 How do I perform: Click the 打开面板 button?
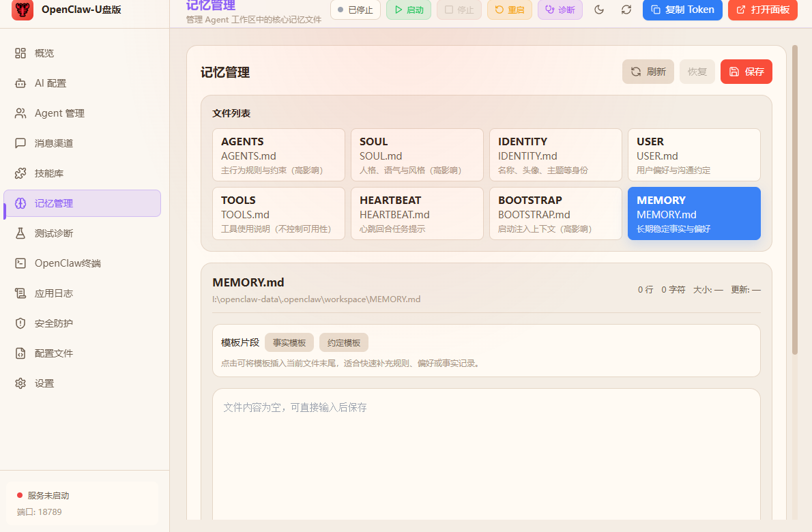(763, 10)
